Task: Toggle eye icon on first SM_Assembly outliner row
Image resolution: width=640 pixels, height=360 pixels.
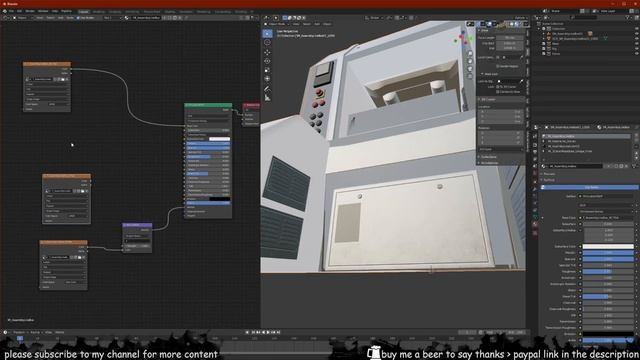Action: point(636,33)
